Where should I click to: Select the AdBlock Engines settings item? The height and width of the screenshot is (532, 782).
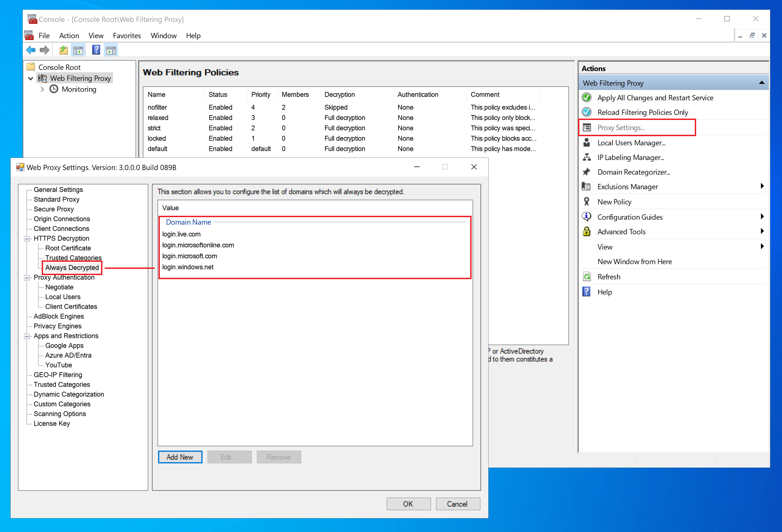coord(59,316)
